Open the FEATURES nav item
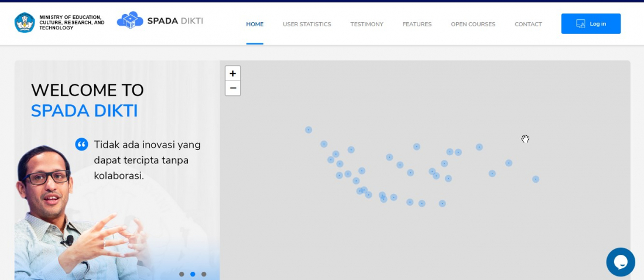This screenshot has height=280, width=644. (417, 24)
